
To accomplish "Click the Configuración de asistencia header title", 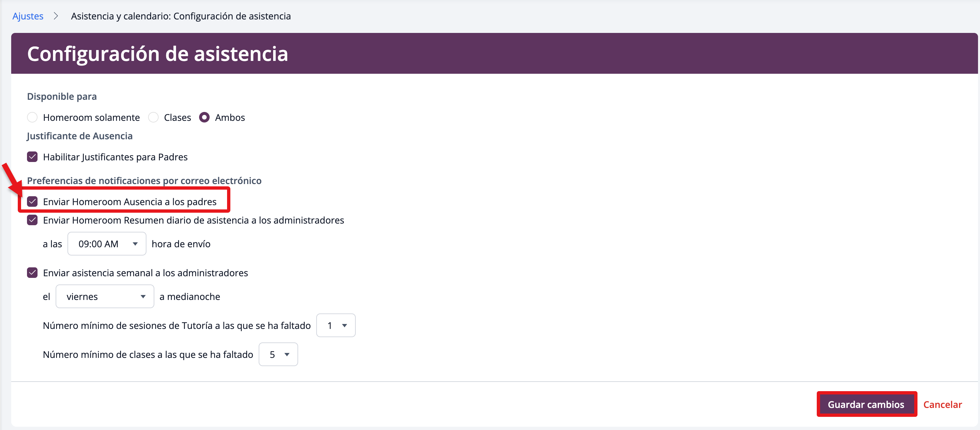I will (x=158, y=53).
